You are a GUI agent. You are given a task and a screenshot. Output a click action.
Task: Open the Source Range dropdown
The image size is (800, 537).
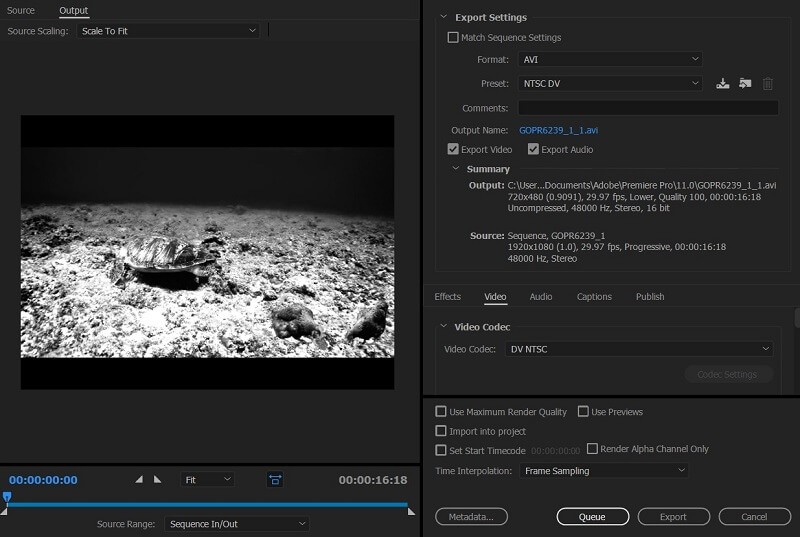237,524
